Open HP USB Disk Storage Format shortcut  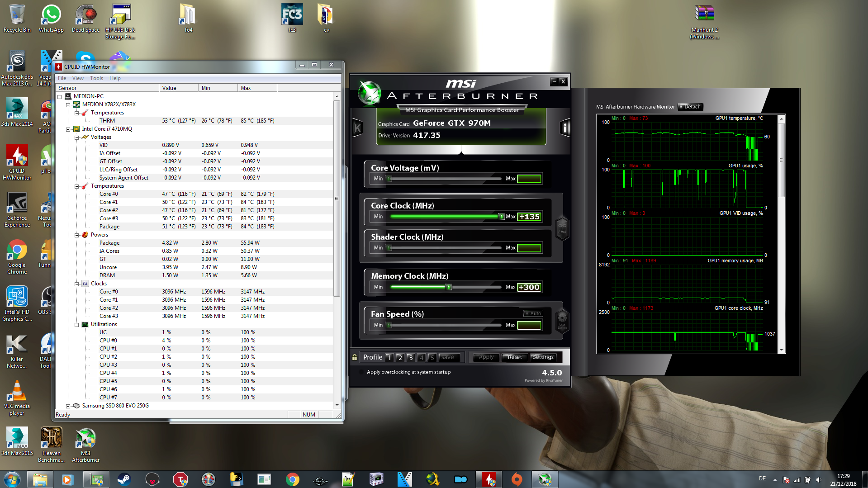tap(120, 22)
